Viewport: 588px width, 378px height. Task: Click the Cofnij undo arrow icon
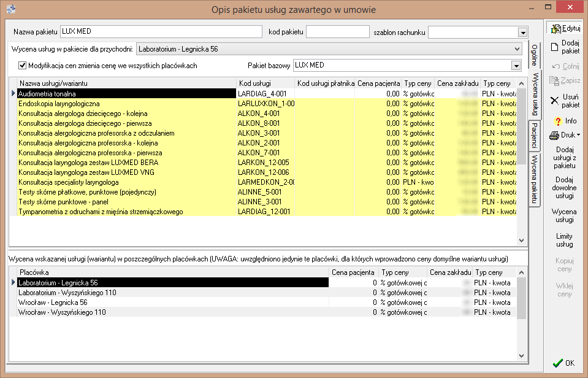tap(556, 66)
